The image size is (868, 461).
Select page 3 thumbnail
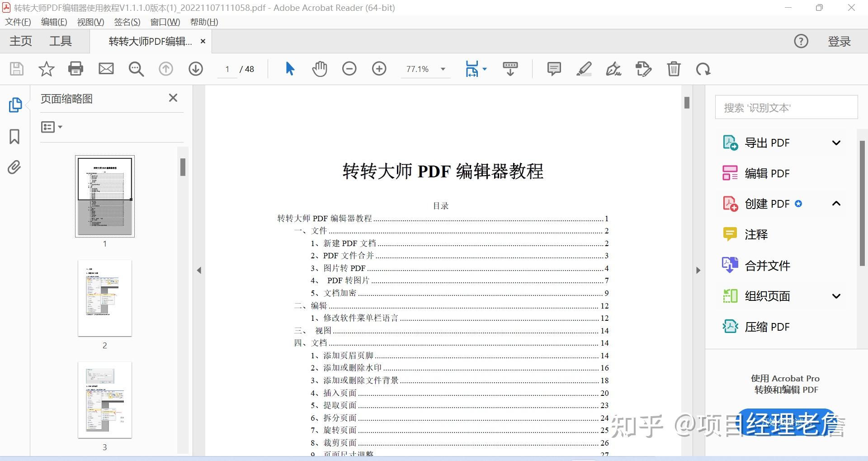point(105,400)
